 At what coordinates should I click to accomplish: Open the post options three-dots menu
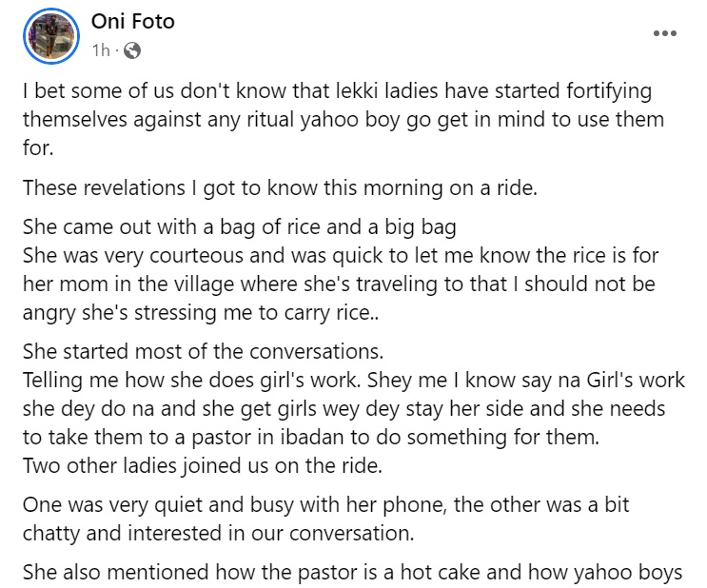pos(664,33)
